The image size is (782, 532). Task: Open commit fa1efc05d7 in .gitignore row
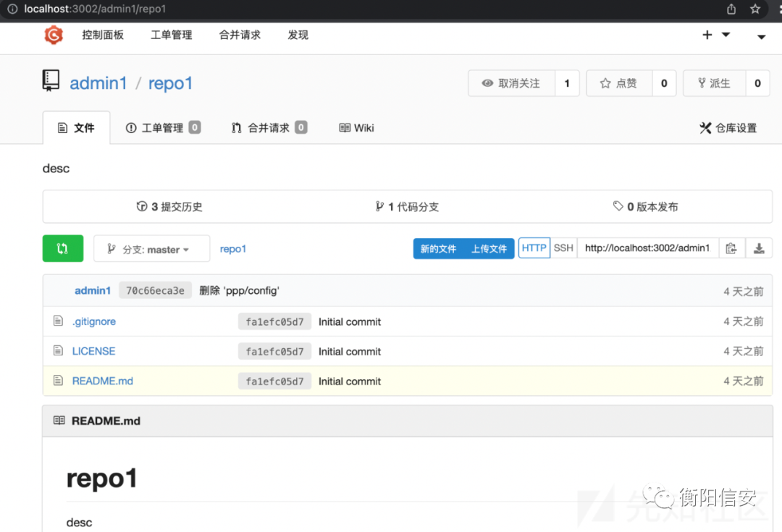tap(275, 322)
